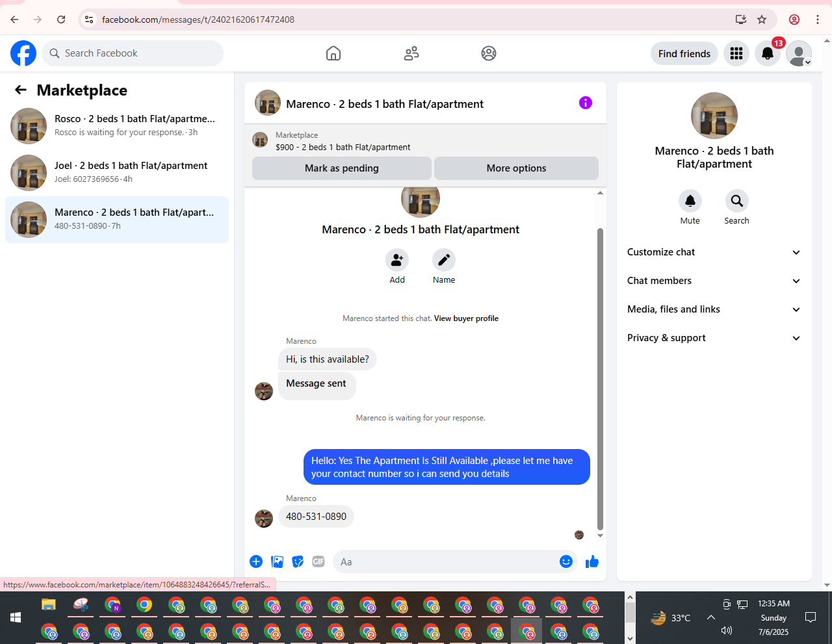Open the Facebook logo home link
The height and width of the screenshot is (644, 832).
[23, 53]
